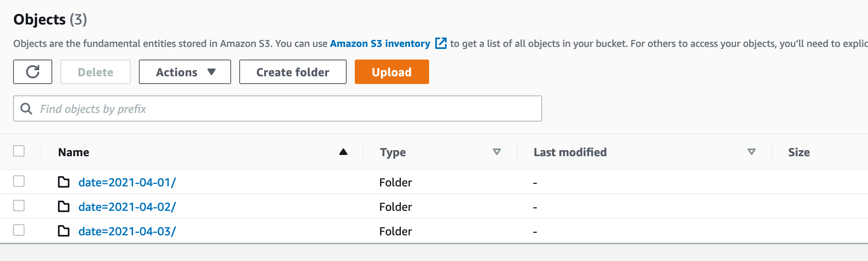The height and width of the screenshot is (261, 868).
Task: Click the refresh objects icon button
Action: click(x=33, y=72)
